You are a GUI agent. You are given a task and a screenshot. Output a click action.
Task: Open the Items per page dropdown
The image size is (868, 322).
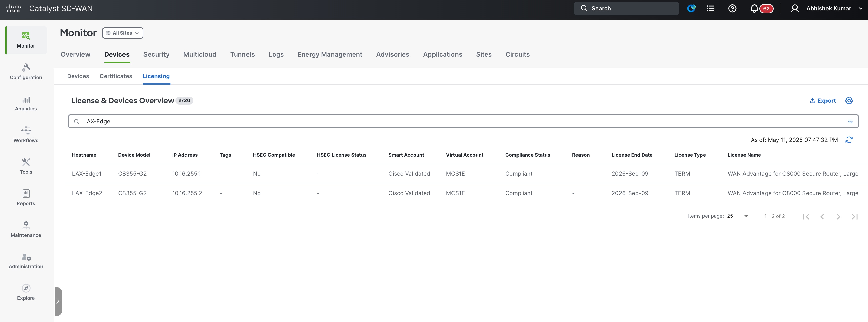pos(738,216)
